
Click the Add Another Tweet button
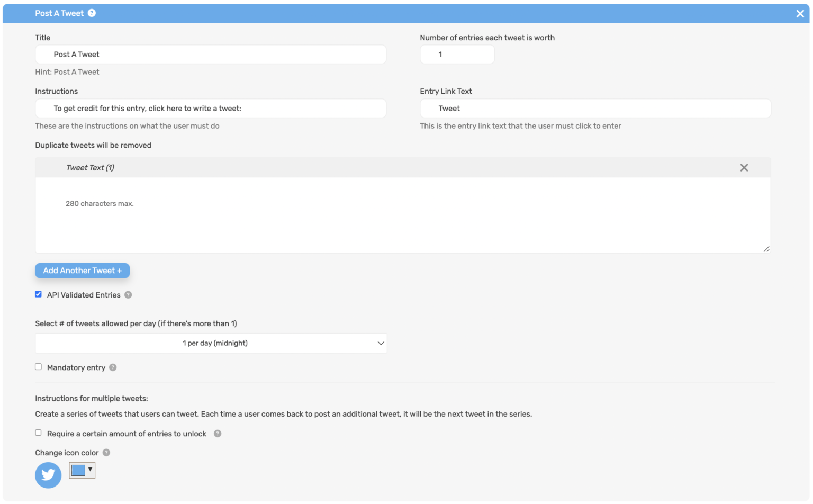[82, 271]
